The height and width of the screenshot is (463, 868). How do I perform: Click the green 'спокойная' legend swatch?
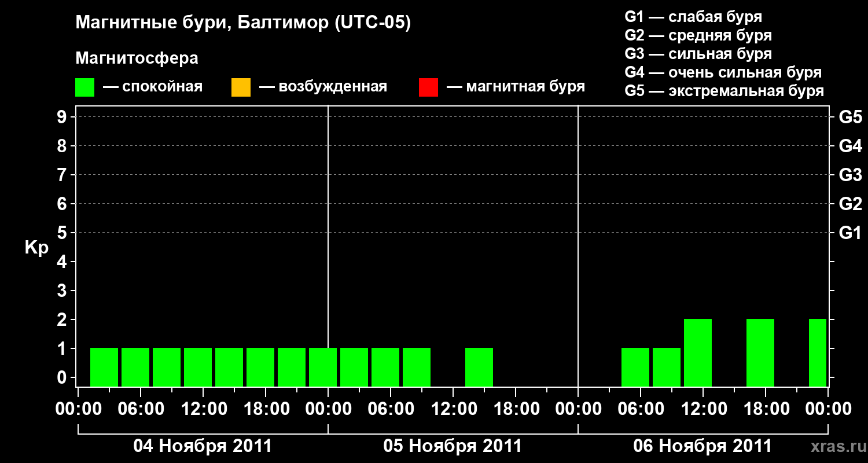(85, 87)
